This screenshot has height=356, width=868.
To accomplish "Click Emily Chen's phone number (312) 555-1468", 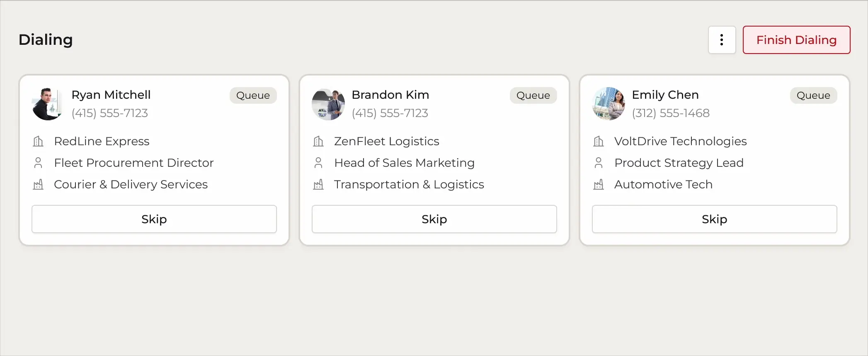I will point(671,113).
